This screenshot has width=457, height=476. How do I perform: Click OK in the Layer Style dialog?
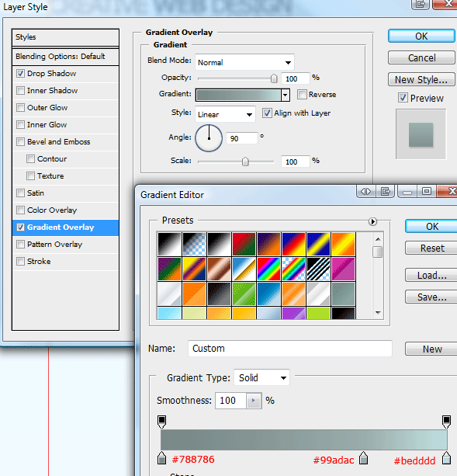point(421,36)
